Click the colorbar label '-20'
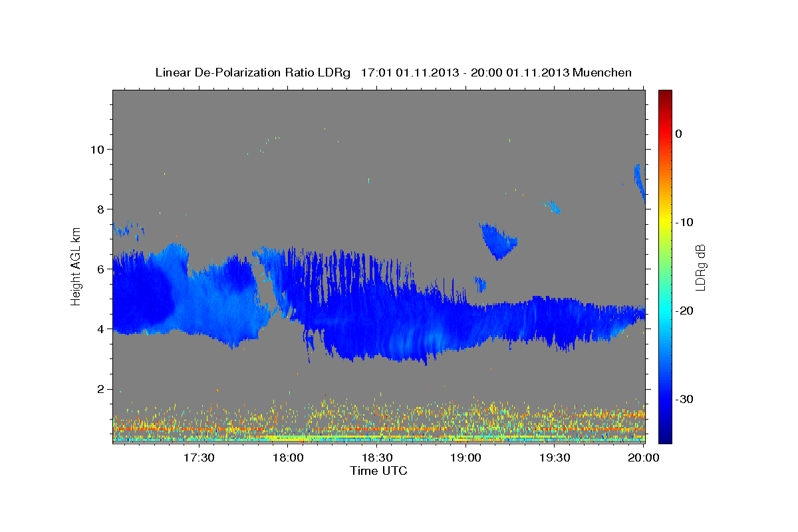The height and width of the screenshot is (532, 798). (684, 311)
